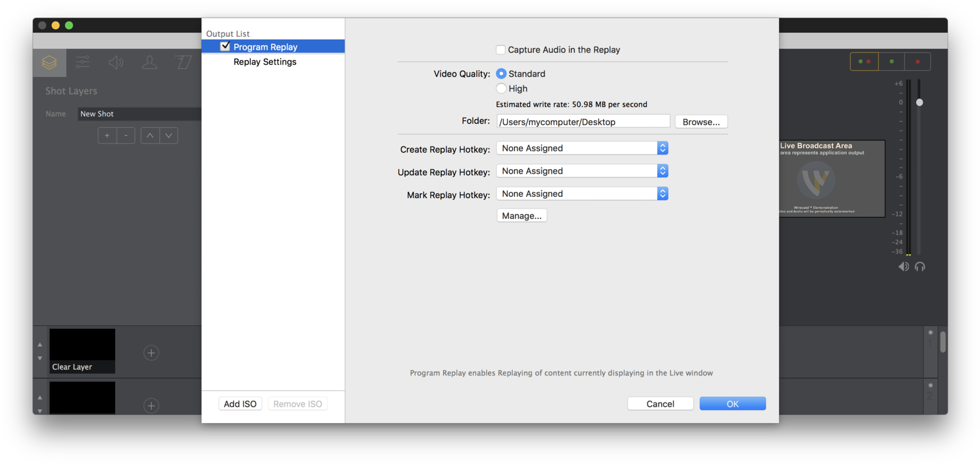Open the Shot Layers tab icon

[x=49, y=62]
